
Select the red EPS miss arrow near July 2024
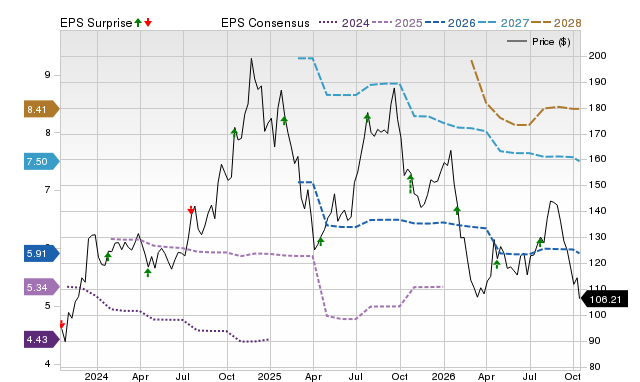(191, 210)
